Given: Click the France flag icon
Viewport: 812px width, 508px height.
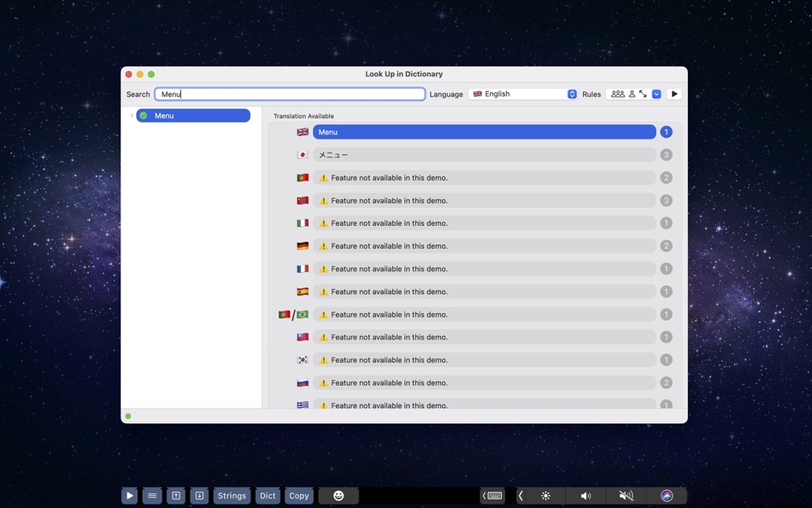Looking at the screenshot, I should (x=303, y=269).
